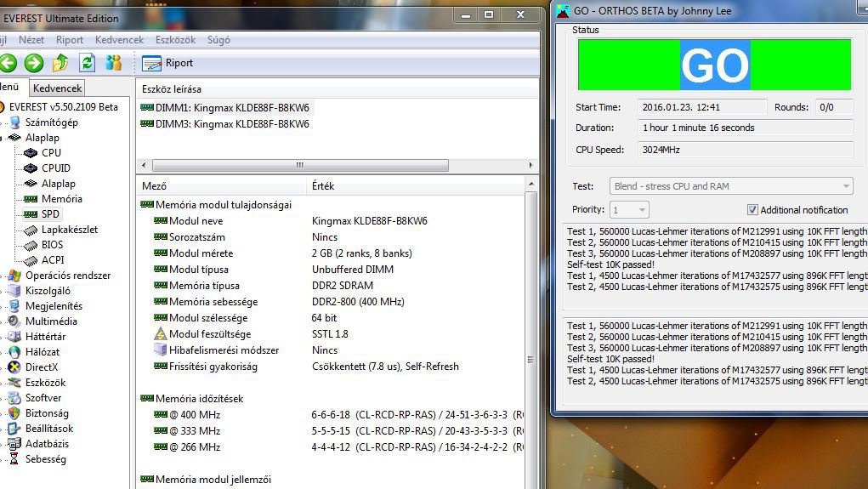Click the horizontal scrollbar thumb in device list

tap(300, 165)
